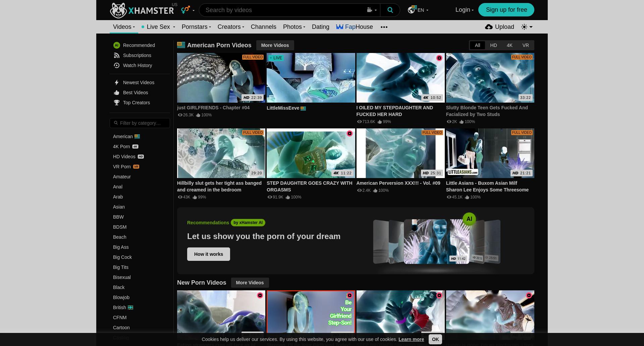The width and height of the screenshot is (644, 346).
Task: Open the LittleMissEeve live thumbnail
Action: pyautogui.click(x=311, y=78)
